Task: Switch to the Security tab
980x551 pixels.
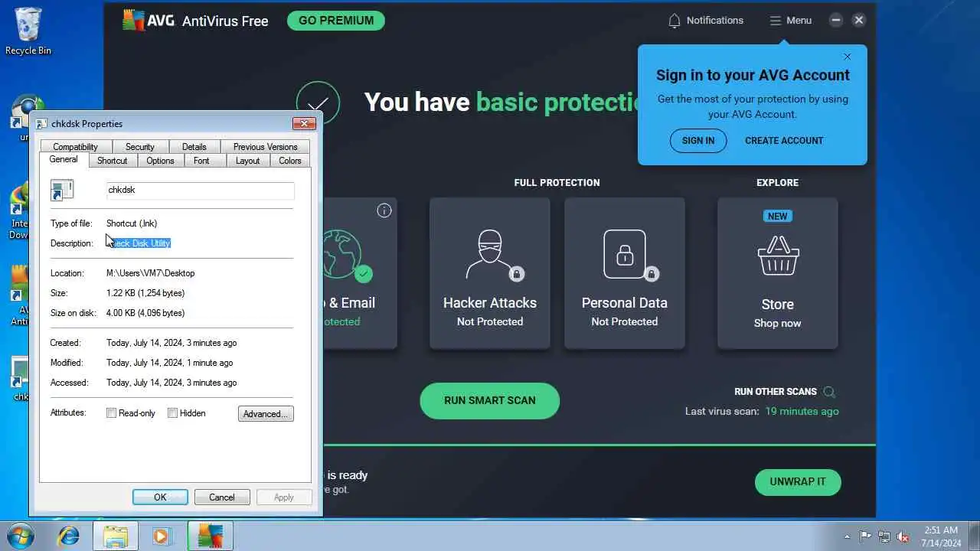Action: point(139,147)
